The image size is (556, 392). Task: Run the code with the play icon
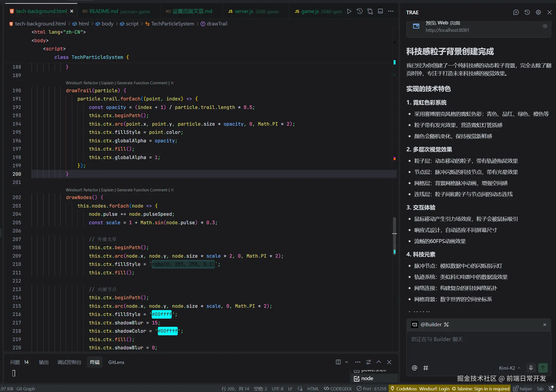point(349,11)
